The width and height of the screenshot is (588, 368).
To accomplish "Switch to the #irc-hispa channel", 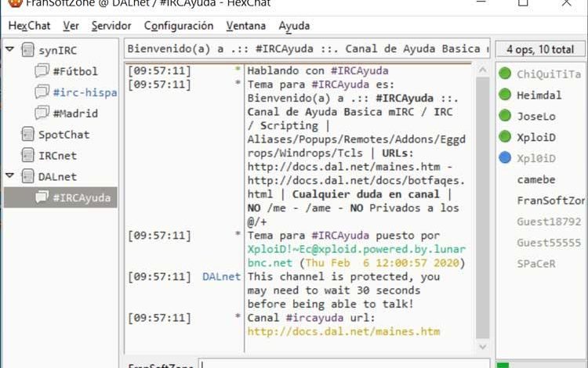I will pyautogui.click(x=85, y=92).
